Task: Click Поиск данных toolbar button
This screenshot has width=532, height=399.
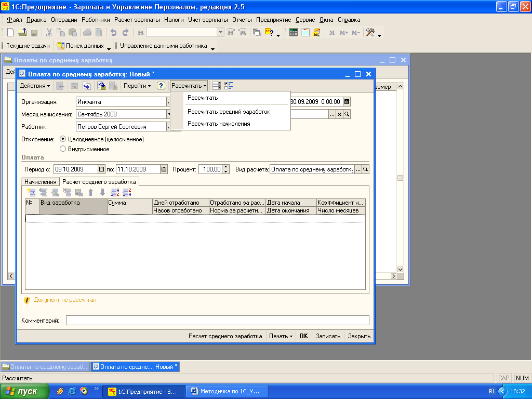Action: [x=81, y=46]
